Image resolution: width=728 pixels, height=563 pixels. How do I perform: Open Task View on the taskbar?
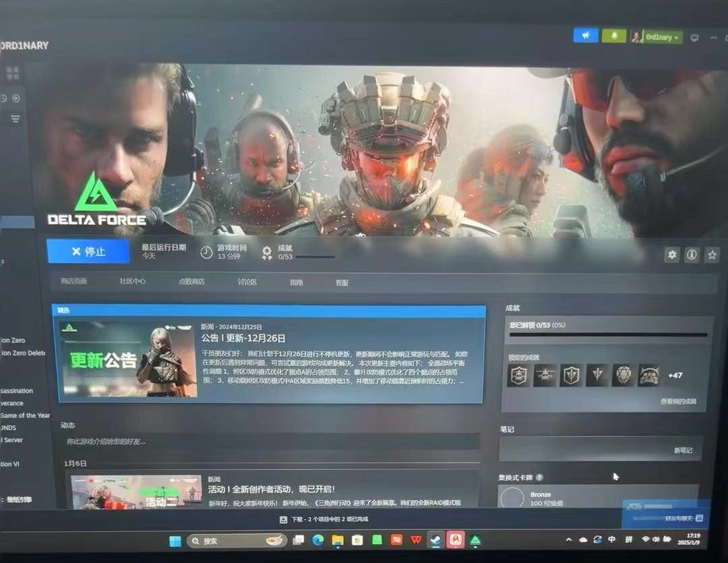pos(299,540)
